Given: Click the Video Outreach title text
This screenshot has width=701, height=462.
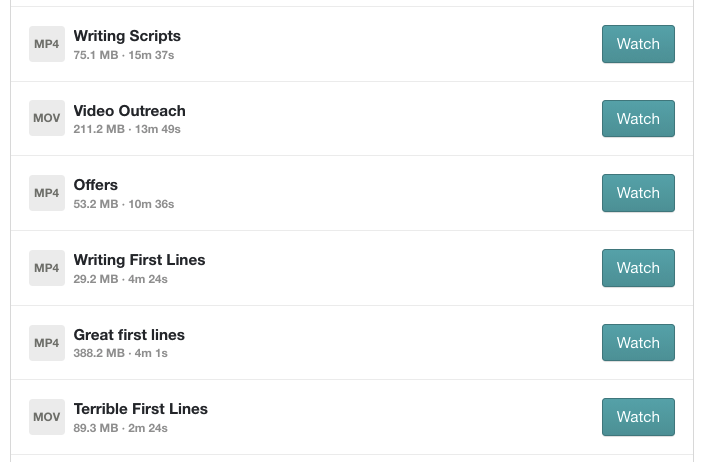Looking at the screenshot, I should (129, 111).
